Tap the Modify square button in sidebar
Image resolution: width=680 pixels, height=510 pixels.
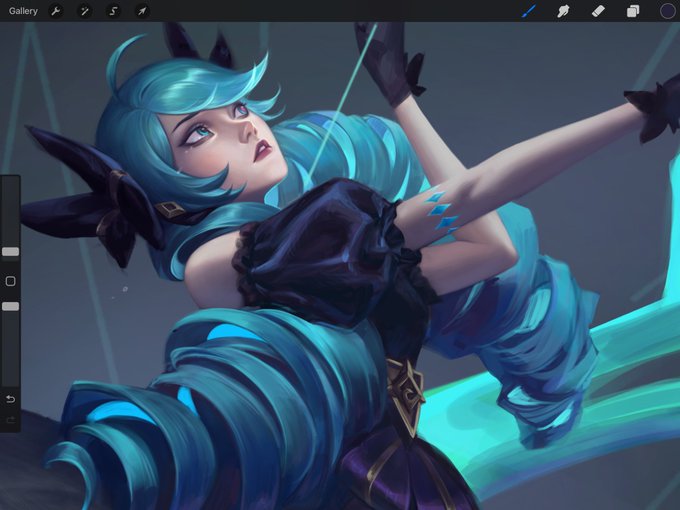point(10,281)
